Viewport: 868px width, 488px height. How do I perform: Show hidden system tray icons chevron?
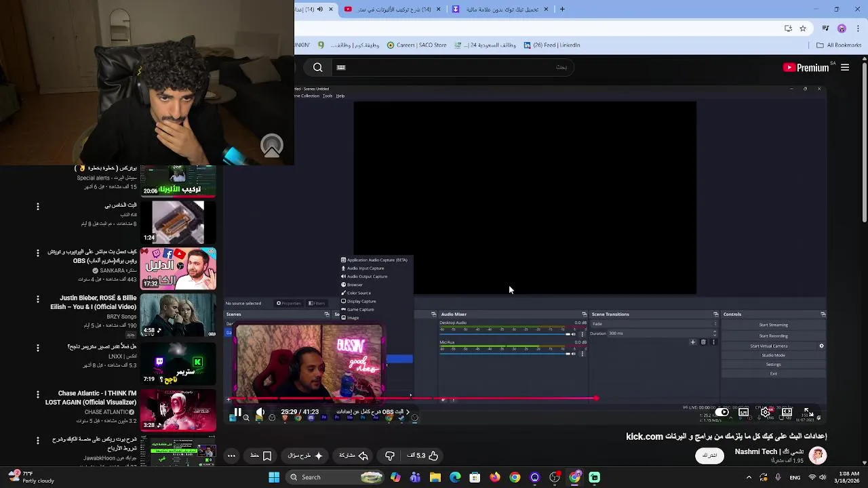click(749, 477)
